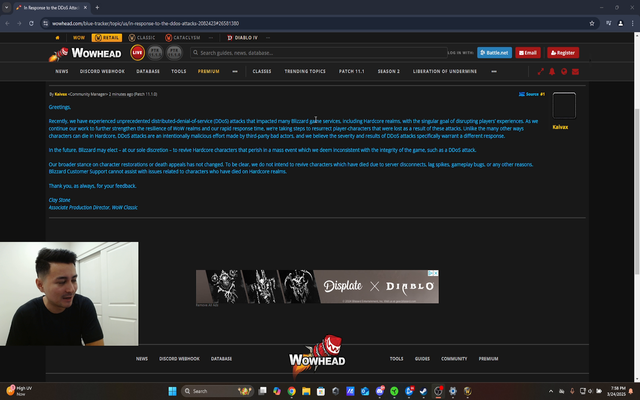Close the Displate ad with X icon
Image resolution: width=640 pixels, height=400 pixels.
(x=436, y=273)
